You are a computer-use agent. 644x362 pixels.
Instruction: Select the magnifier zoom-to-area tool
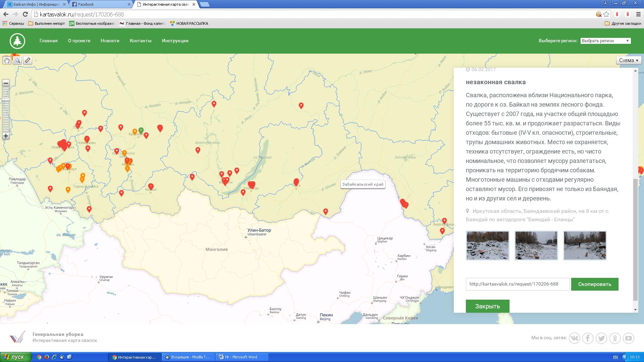point(17,60)
